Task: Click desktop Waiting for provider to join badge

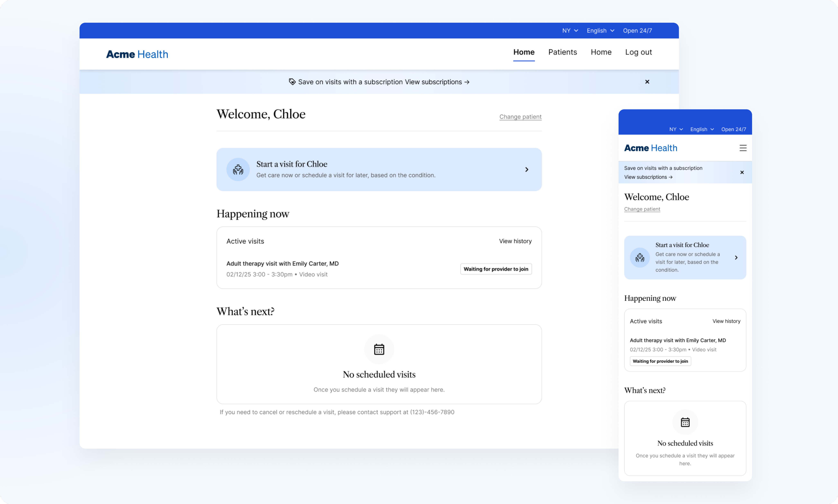Action: (496, 269)
